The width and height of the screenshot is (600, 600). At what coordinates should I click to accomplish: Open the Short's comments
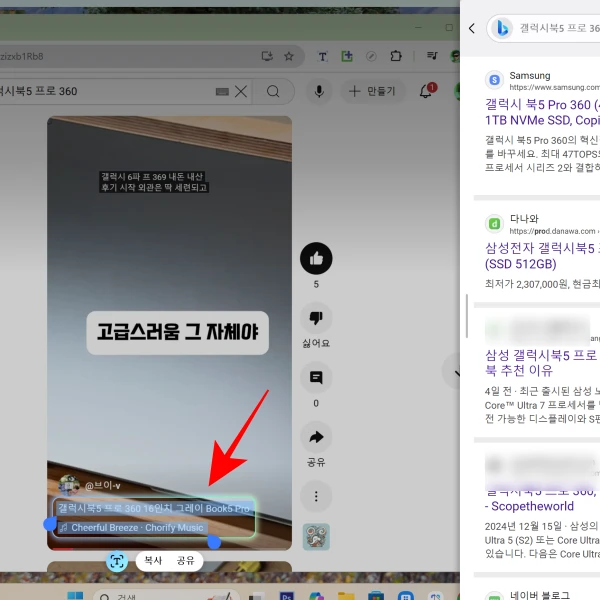(316, 377)
